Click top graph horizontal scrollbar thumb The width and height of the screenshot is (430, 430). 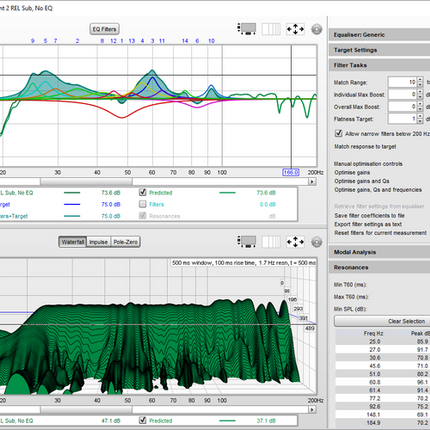pyautogui.click(x=86, y=182)
